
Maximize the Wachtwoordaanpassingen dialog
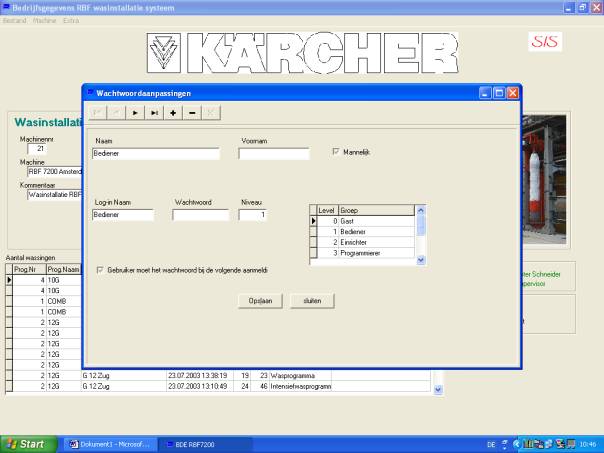(499, 93)
